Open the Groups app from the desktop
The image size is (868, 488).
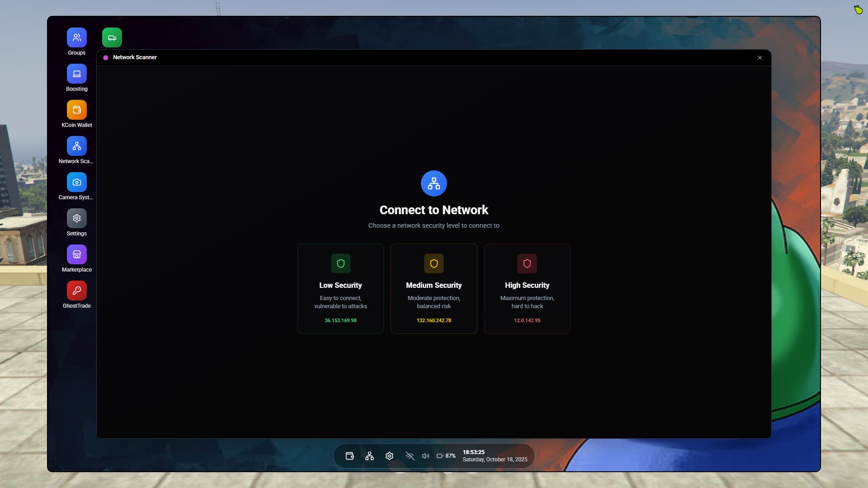pos(76,38)
